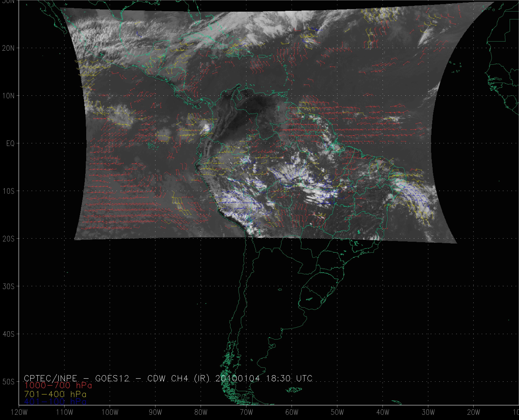Click the 50W longitude axis label
Viewport: 519px width, 420px height.
[337, 412]
